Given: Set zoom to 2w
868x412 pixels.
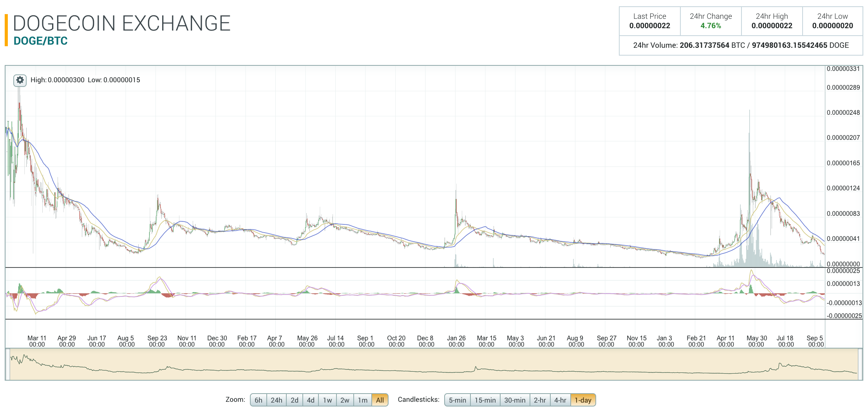Looking at the screenshot, I should pyautogui.click(x=345, y=400).
